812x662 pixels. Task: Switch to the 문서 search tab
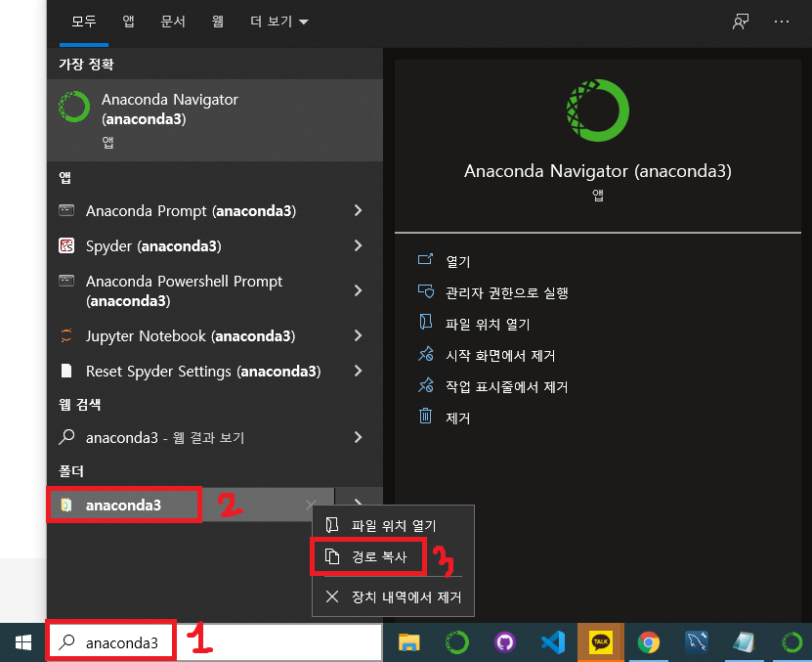click(x=173, y=22)
